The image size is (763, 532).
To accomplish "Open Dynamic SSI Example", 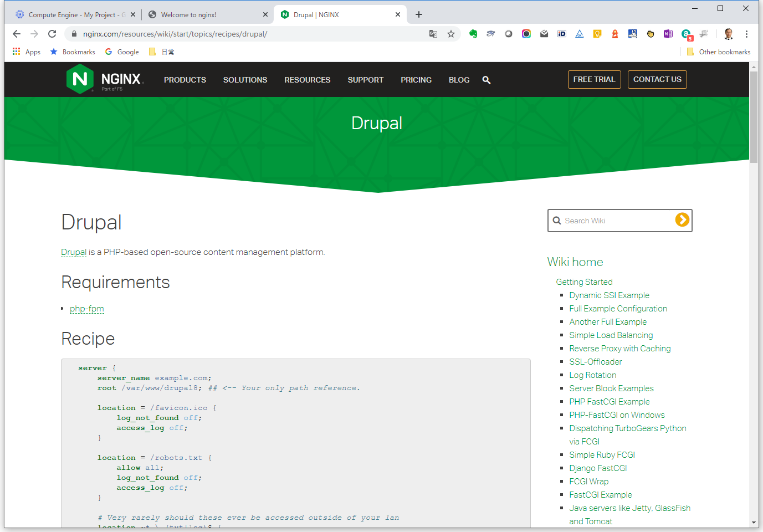I will 609,295.
